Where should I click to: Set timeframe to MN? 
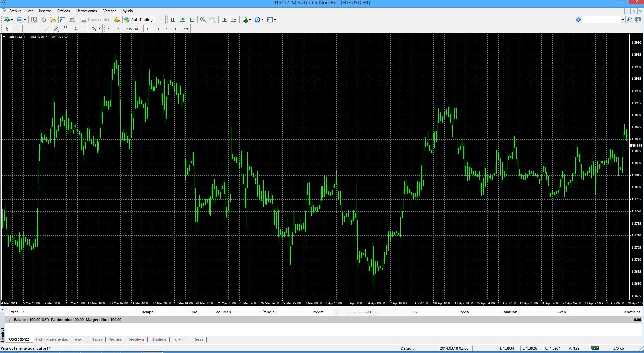tap(185, 29)
